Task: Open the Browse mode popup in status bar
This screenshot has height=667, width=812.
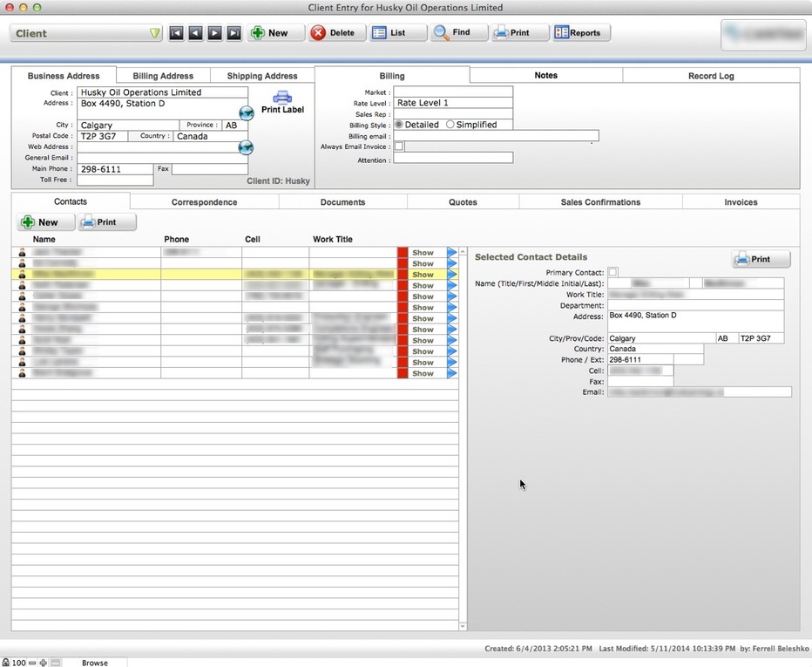Action: coord(95,663)
